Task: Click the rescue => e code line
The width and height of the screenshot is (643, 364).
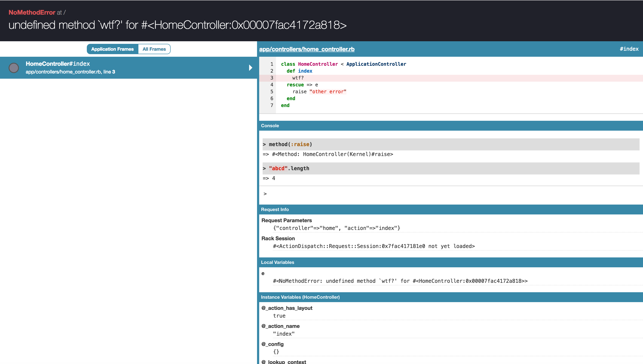Action: click(302, 85)
